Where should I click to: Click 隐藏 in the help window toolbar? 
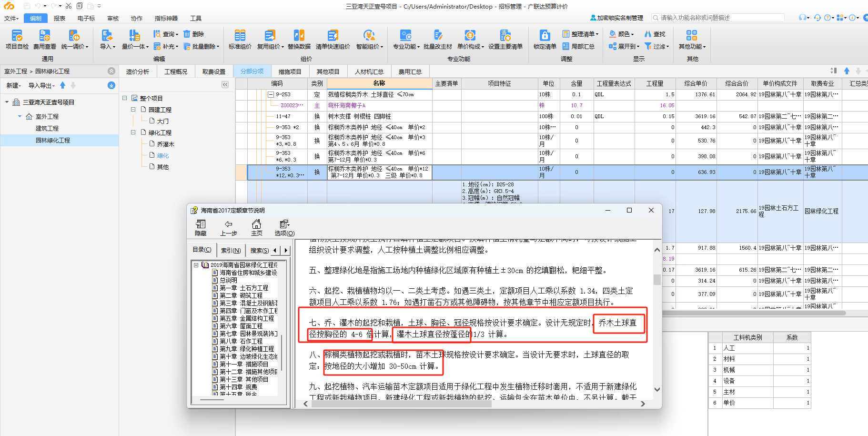201,228
